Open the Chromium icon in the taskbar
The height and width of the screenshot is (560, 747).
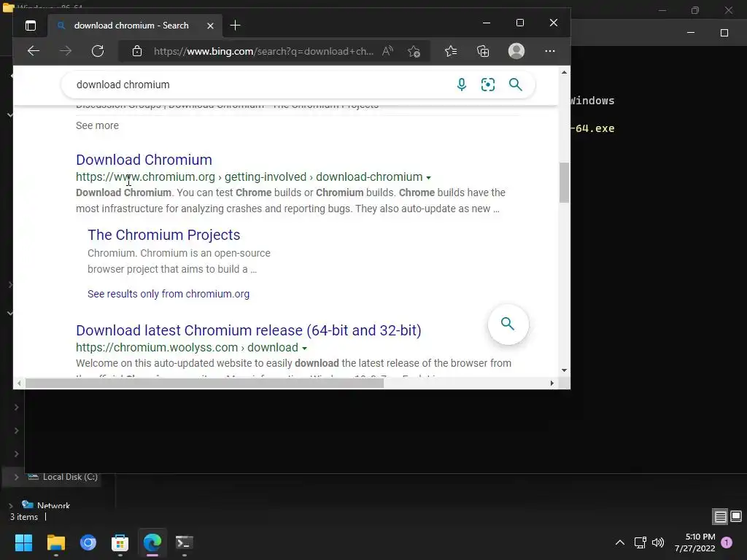point(88,542)
